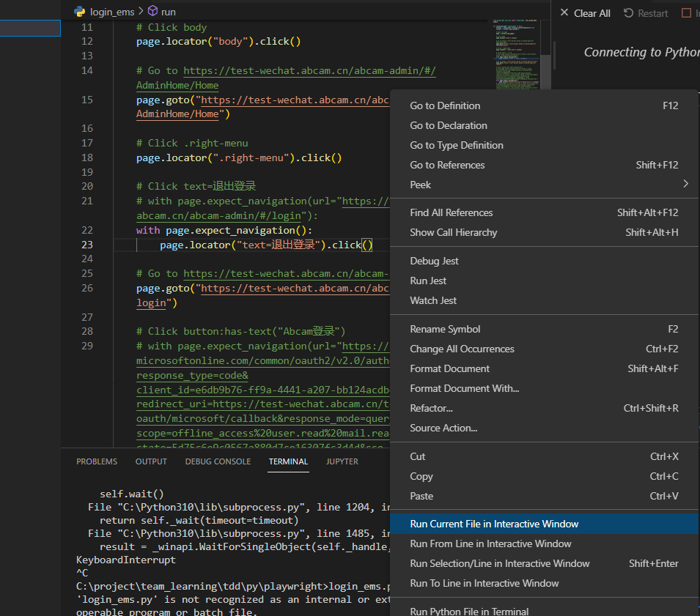The height and width of the screenshot is (616, 700).
Task: Select Format Document in the context menu
Action: click(x=449, y=368)
